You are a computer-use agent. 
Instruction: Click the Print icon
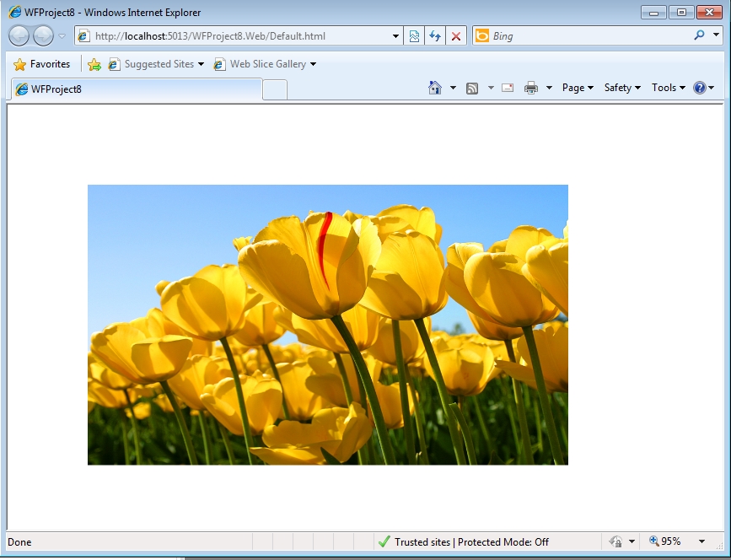531,88
